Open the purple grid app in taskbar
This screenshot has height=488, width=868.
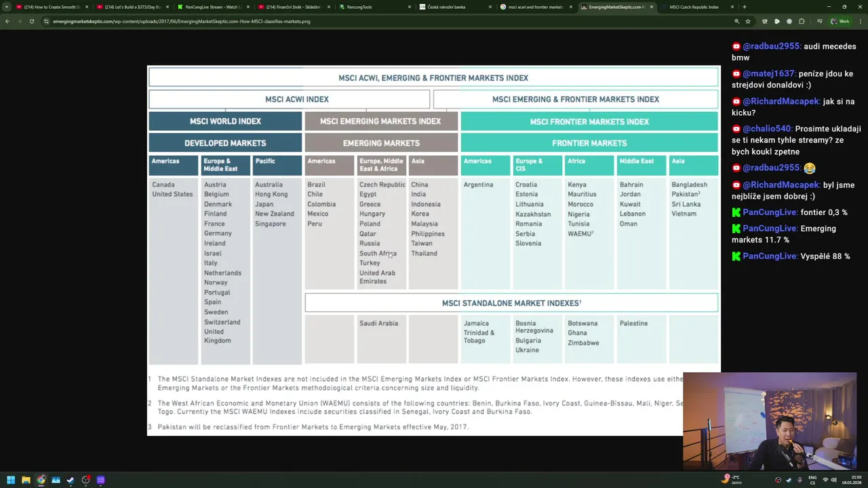point(100,480)
